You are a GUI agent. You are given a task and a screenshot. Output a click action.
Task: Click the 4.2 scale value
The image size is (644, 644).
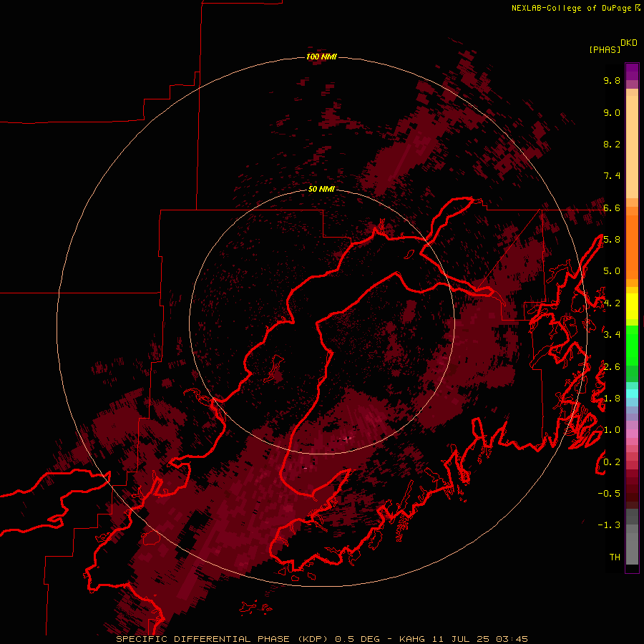pos(612,303)
